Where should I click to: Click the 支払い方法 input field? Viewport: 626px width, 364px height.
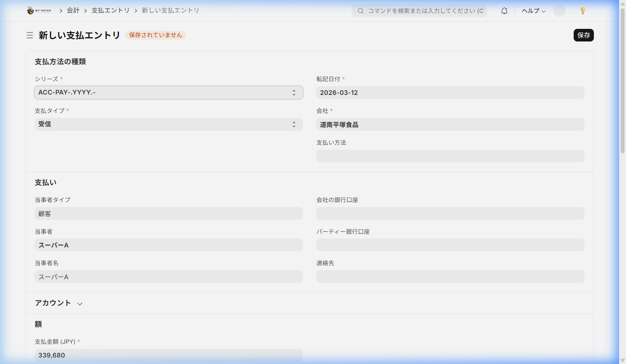click(450, 156)
